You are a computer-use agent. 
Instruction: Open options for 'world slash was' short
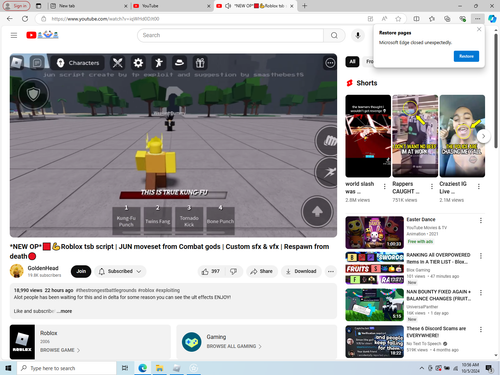click(385, 187)
